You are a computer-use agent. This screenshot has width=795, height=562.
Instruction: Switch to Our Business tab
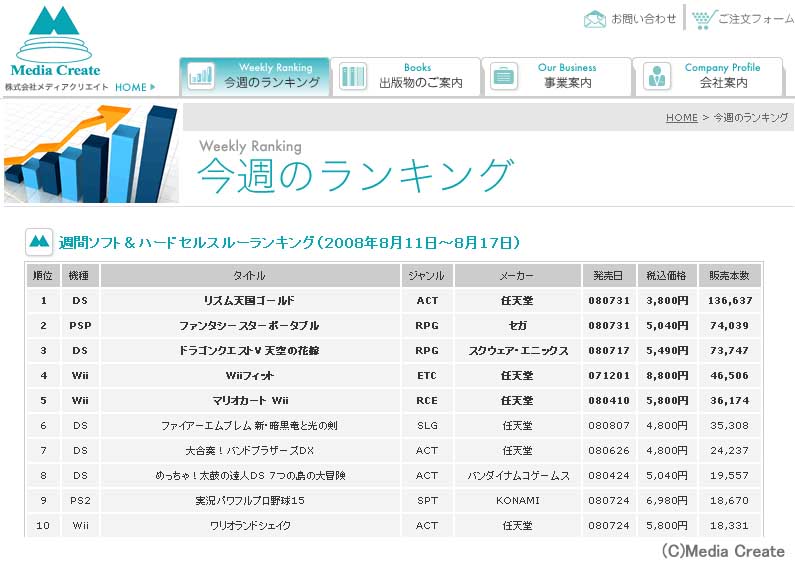click(x=557, y=77)
